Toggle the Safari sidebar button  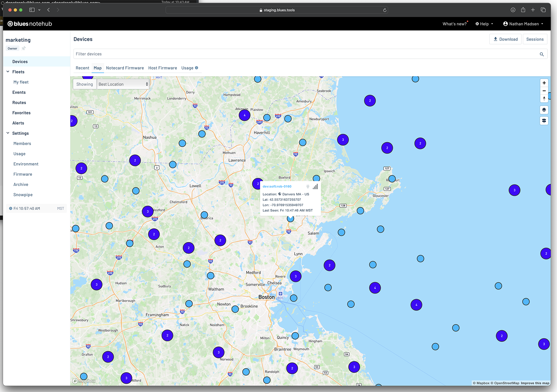coord(32,10)
